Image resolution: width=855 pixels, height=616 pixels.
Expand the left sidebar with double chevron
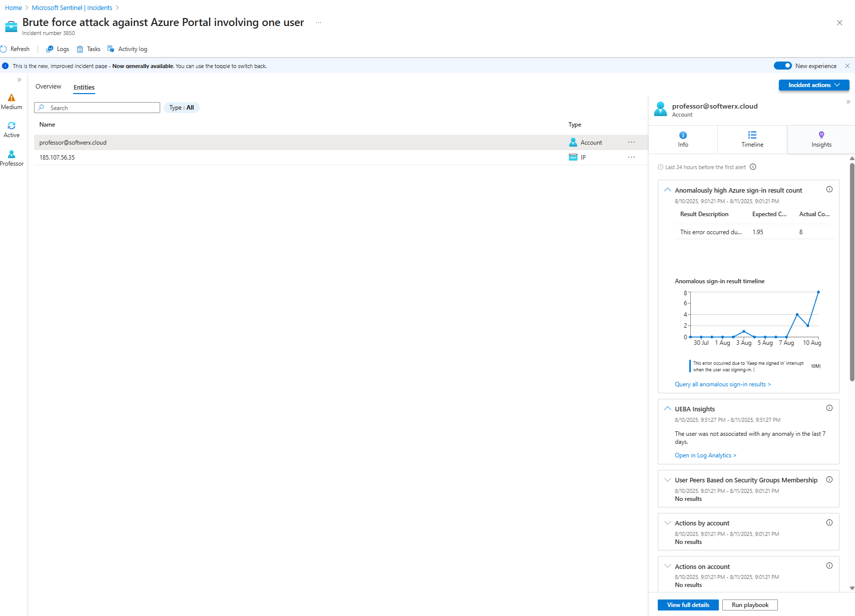coord(19,80)
